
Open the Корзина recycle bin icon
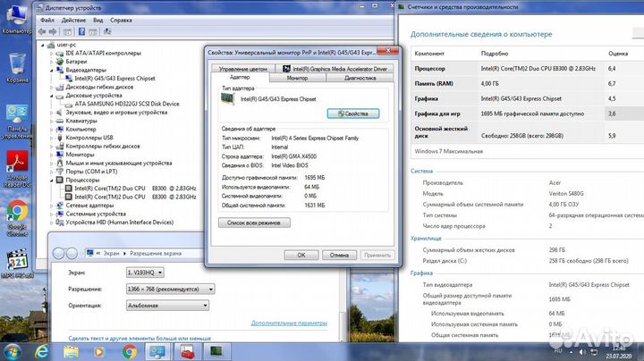click(17, 68)
